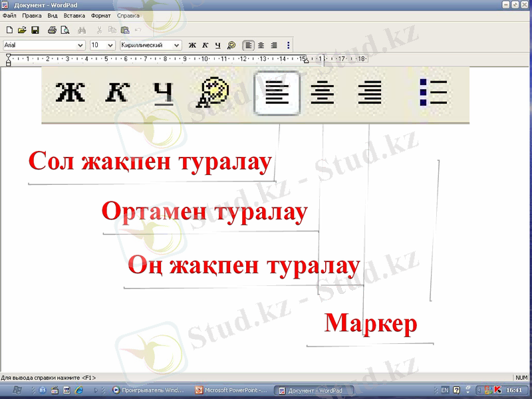Create a new document with the New icon
532x399 pixels.
[x=9, y=30]
